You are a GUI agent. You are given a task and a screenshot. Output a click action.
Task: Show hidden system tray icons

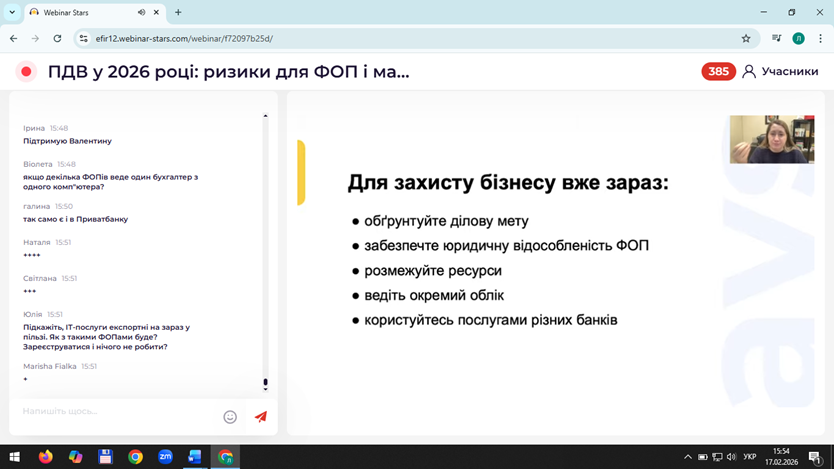(x=687, y=457)
